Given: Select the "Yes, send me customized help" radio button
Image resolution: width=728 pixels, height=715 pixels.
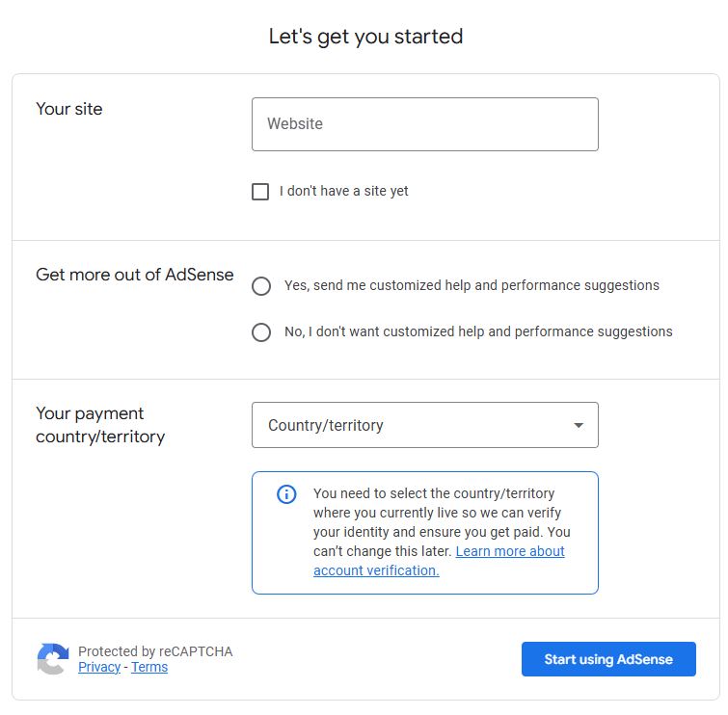Looking at the screenshot, I should pos(261,286).
